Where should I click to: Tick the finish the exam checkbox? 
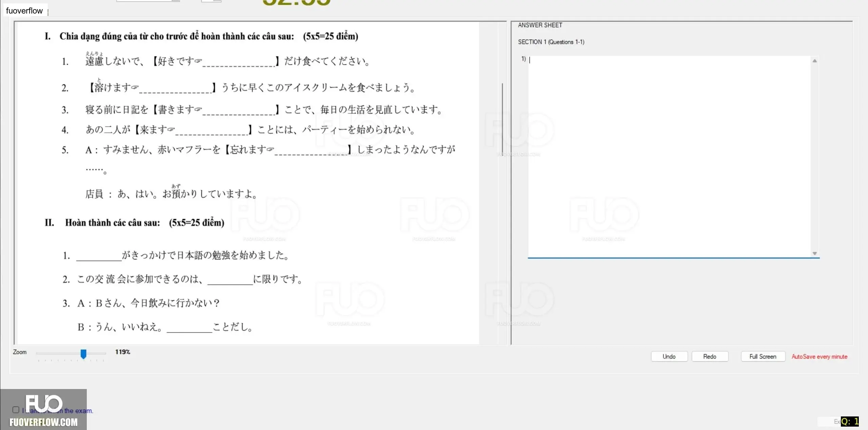[16, 410]
